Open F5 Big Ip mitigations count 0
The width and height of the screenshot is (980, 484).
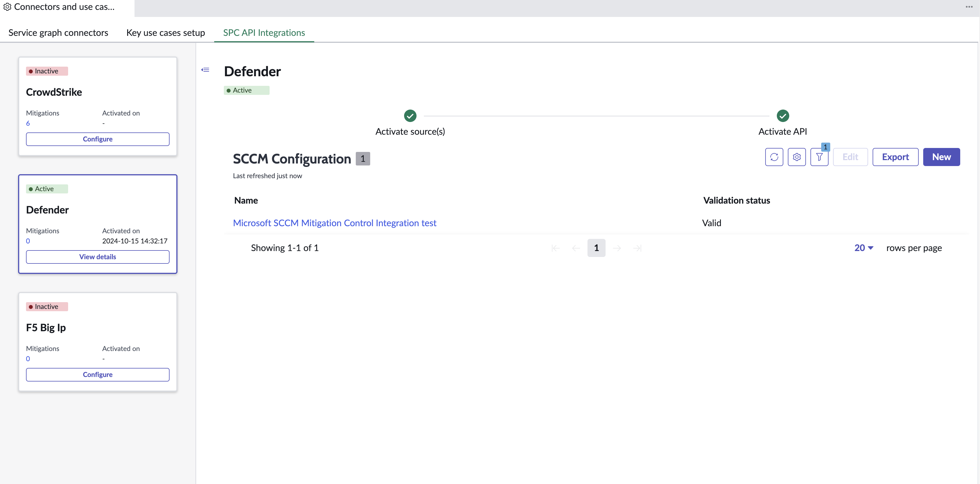[x=28, y=359]
